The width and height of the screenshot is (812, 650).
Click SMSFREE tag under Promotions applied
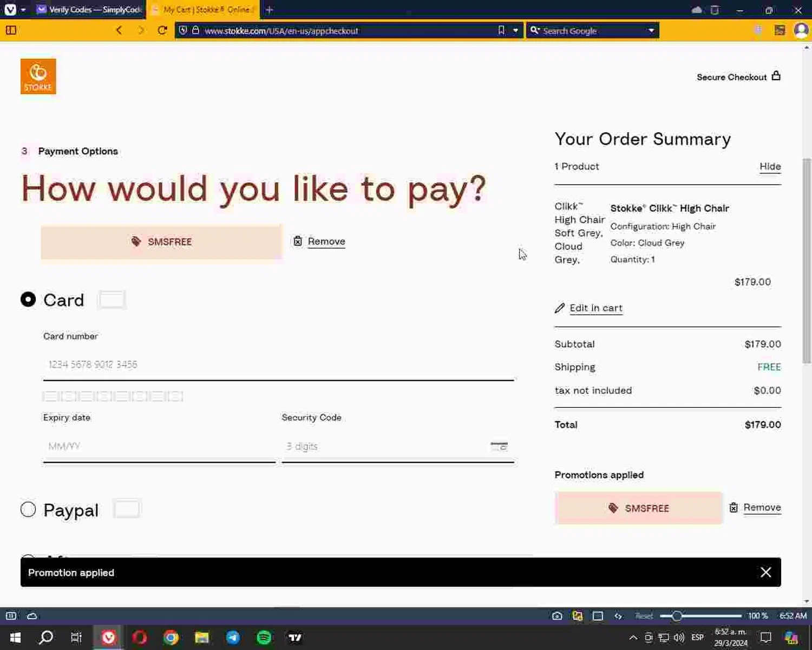click(638, 508)
